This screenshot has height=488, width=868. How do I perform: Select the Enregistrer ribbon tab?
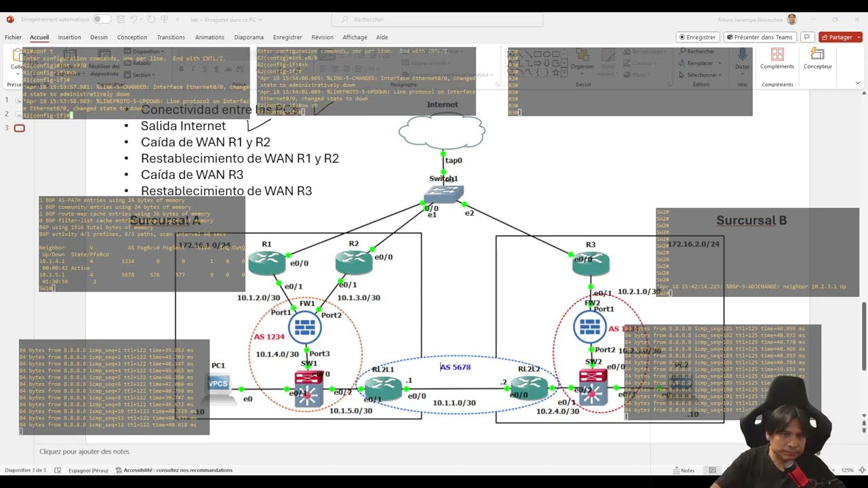[x=288, y=37]
